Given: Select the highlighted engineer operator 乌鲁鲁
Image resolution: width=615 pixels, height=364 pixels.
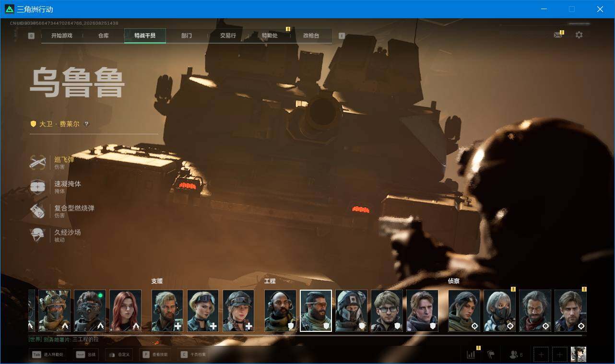Looking at the screenshot, I should tap(316, 311).
